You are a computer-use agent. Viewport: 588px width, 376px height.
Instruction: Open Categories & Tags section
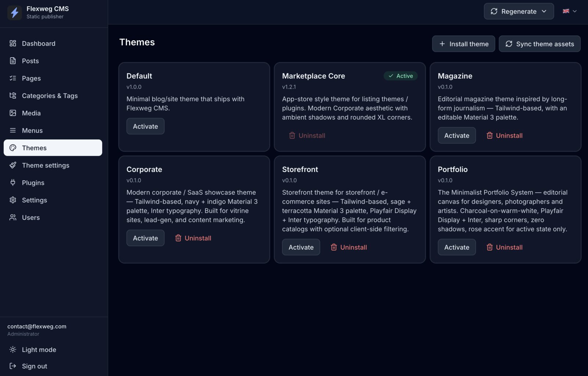point(53,95)
